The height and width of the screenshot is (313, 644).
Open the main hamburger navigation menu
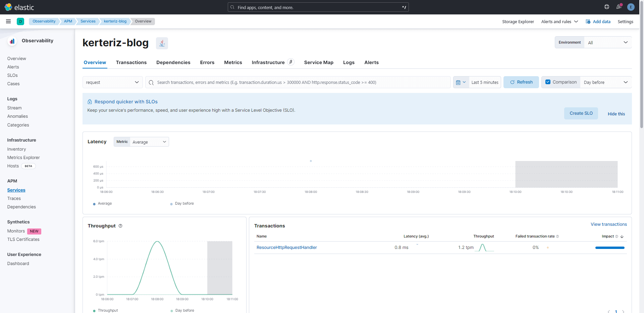click(x=8, y=21)
